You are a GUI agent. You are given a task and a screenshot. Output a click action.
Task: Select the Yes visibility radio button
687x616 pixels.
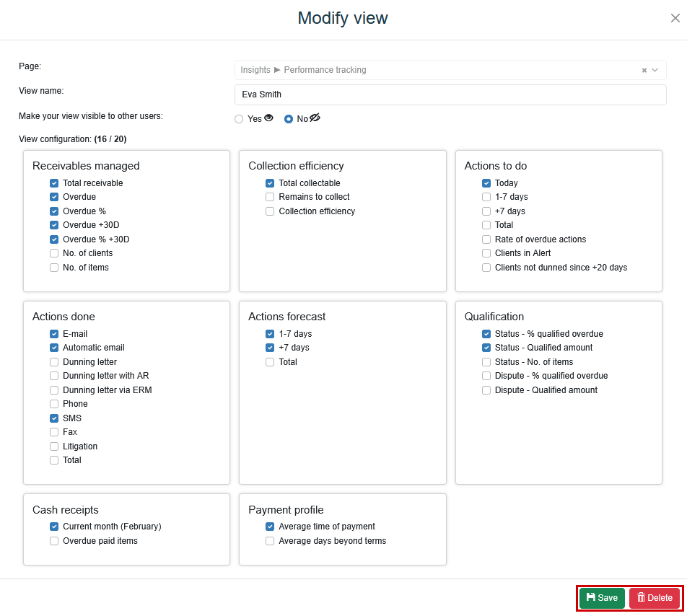tap(239, 119)
